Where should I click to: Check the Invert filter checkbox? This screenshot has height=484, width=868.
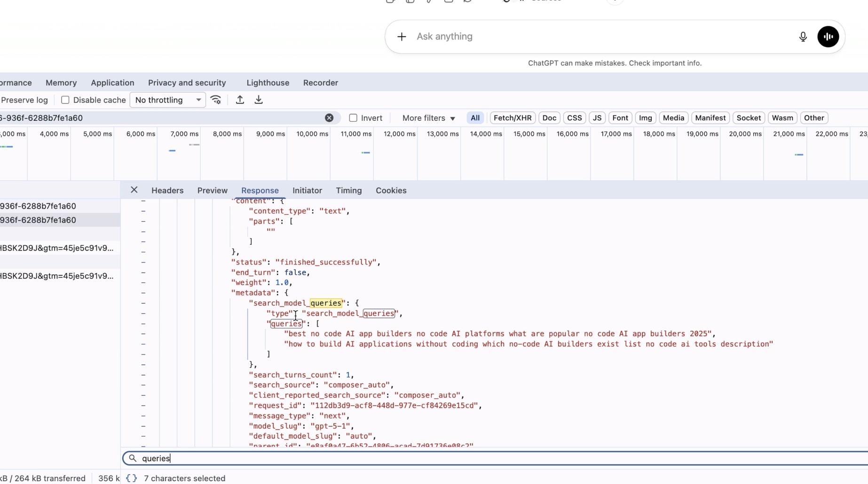[353, 118]
